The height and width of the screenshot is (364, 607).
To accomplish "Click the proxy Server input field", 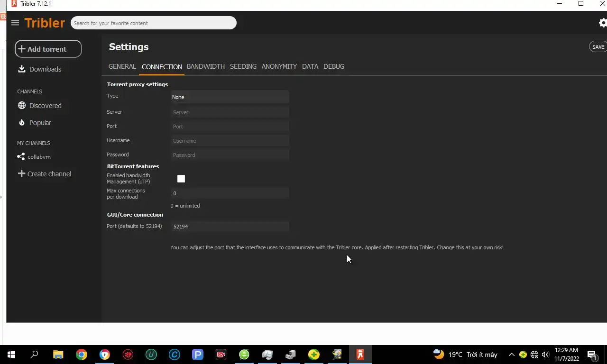I will 230,112.
